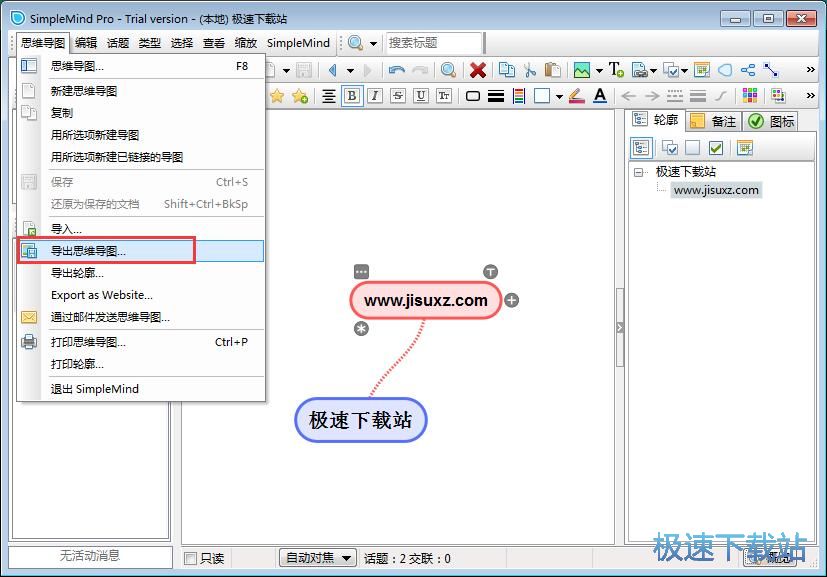
Task: Collapse the 极速下载站 tree node
Action: pos(639,172)
